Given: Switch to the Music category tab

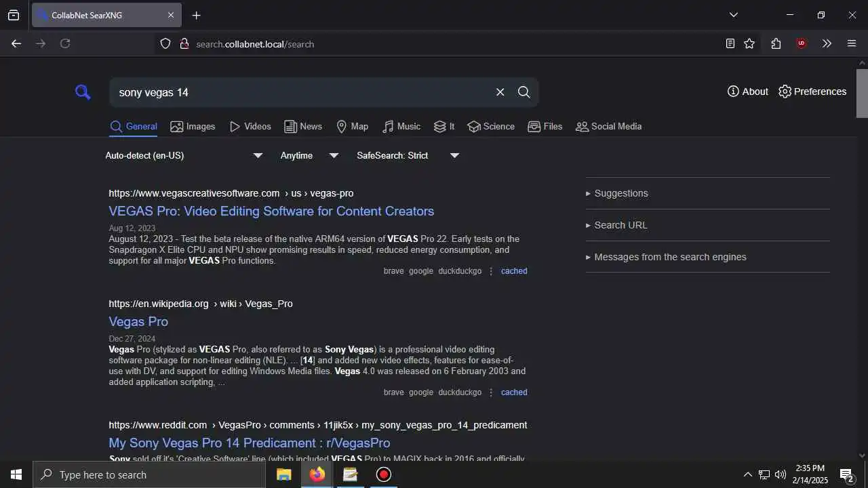Looking at the screenshot, I should coord(401,127).
